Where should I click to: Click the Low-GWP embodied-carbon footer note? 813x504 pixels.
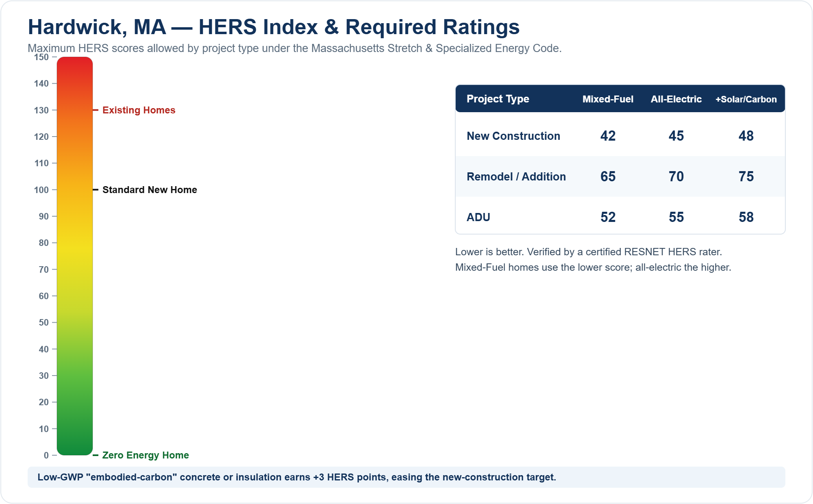(x=406, y=477)
